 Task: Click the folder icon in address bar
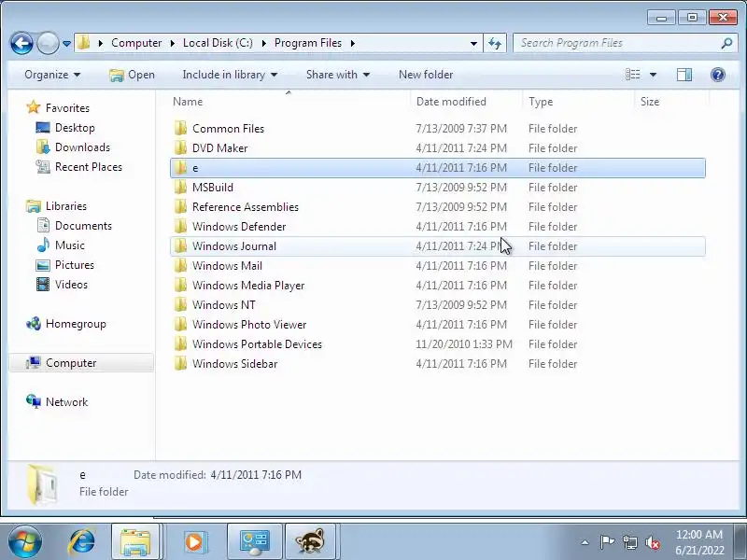click(84, 43)
